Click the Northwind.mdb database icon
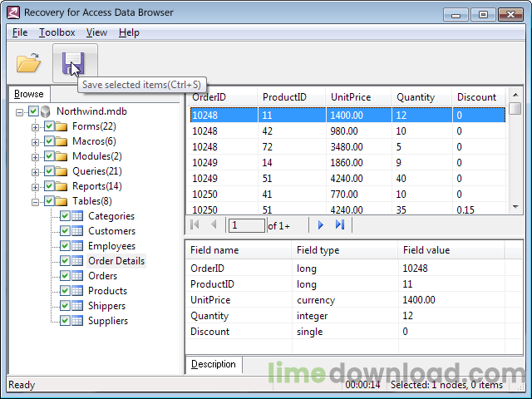 click(x=45, y=111)
